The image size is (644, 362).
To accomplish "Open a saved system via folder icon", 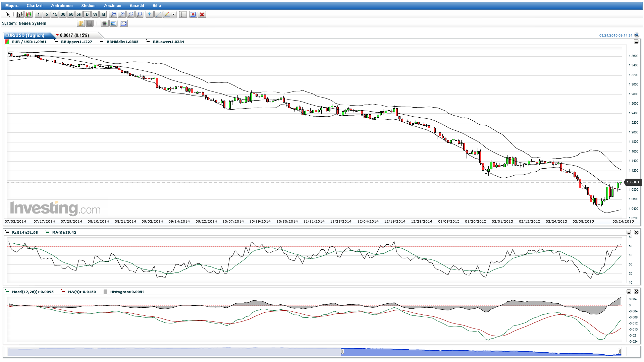I will [x=80, y=23].
